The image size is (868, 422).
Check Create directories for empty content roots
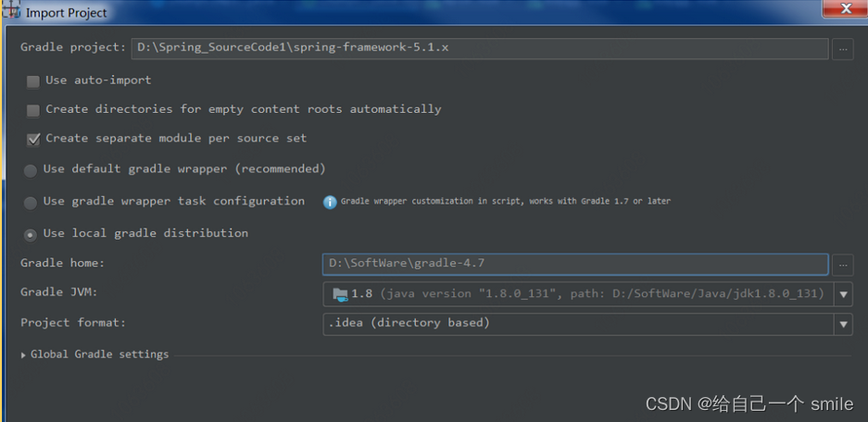[x=33, y=111]
